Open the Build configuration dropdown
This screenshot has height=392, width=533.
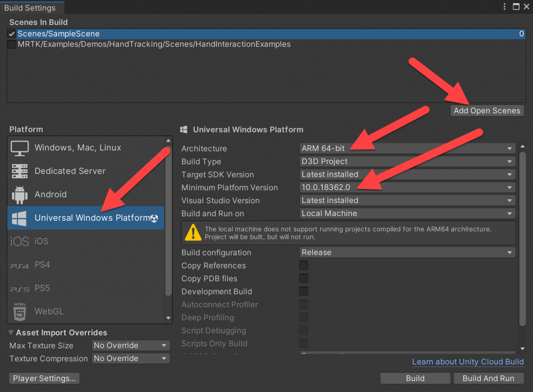pyautogui.click(x=407, y=252)
